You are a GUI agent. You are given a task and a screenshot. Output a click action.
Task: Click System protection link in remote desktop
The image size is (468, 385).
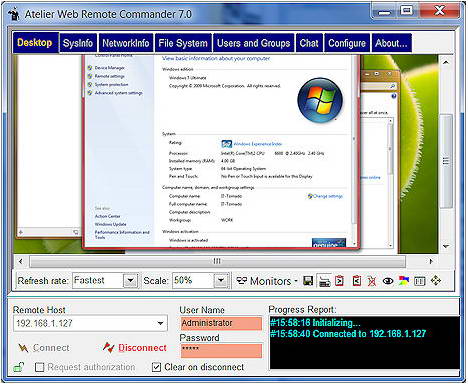[111, 84]
